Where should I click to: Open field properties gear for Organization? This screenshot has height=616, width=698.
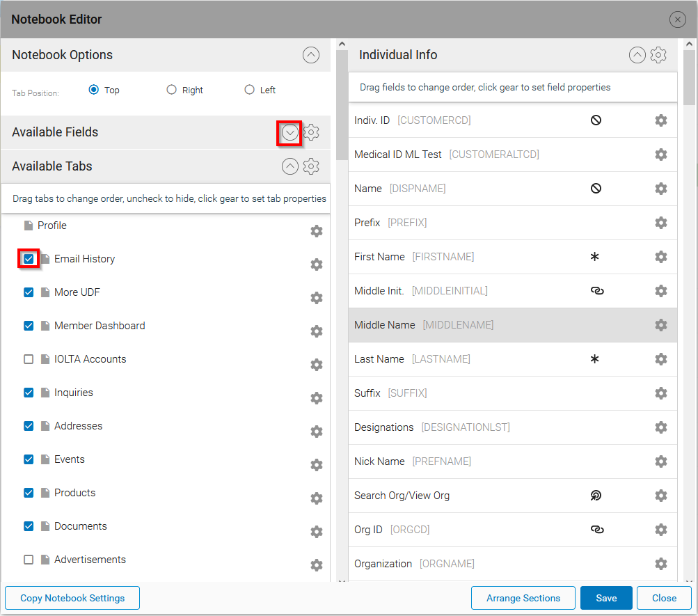[x=661, y=564]
